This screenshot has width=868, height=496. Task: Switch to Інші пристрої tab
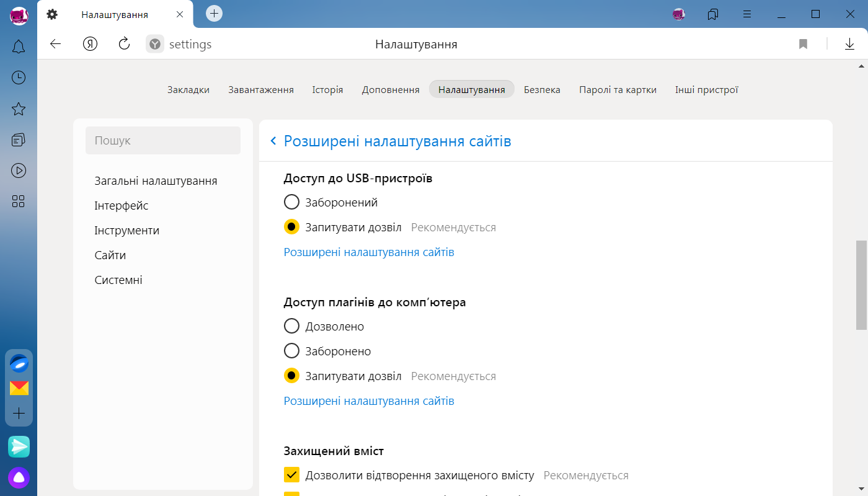click(707, 89)
